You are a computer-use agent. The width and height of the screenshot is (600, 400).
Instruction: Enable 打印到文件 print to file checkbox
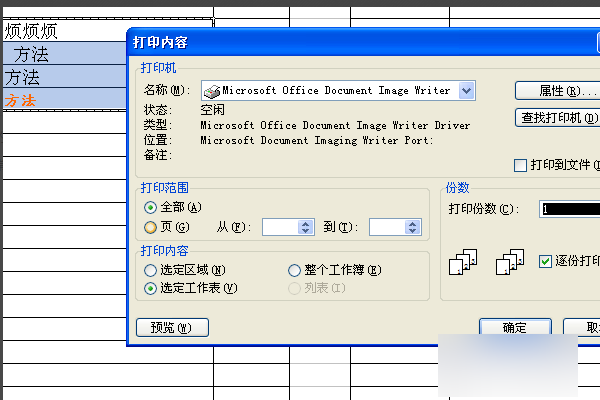click(520, 165)
